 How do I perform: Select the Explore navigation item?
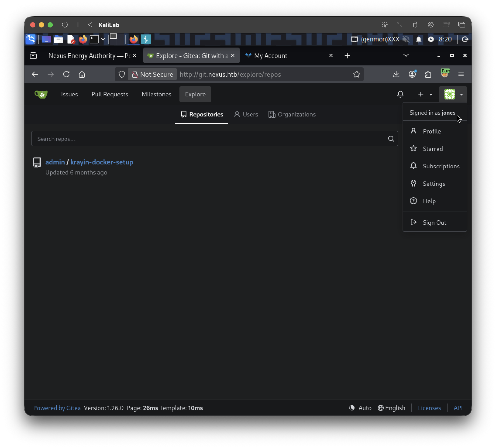click(x=195, y=94)
